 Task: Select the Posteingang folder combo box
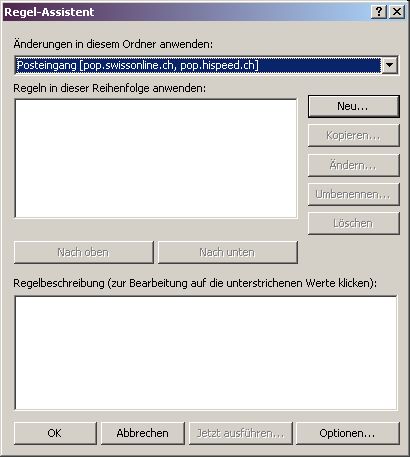(206, 65)
